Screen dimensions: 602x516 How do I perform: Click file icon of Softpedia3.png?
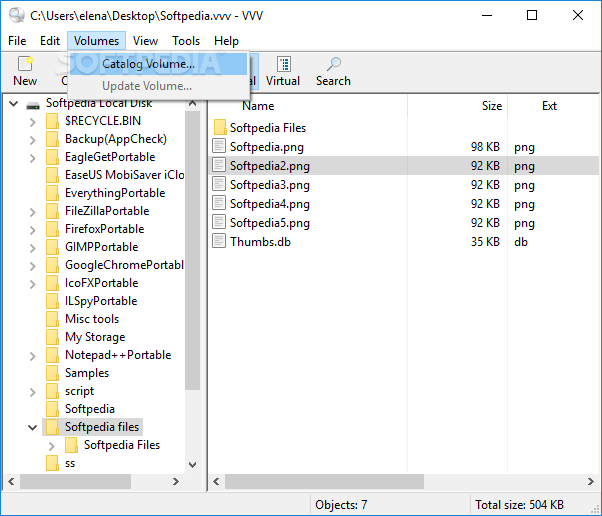click(219, 184)
